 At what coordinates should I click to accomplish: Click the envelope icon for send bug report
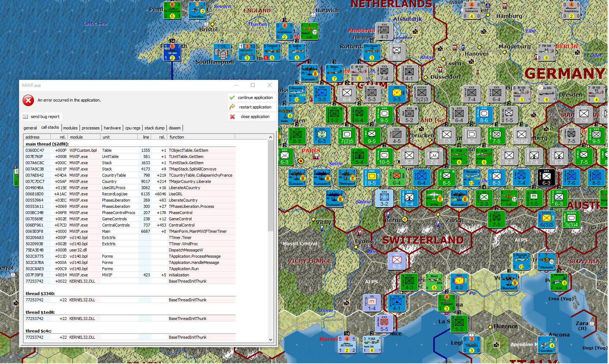[x=25, y=117]
